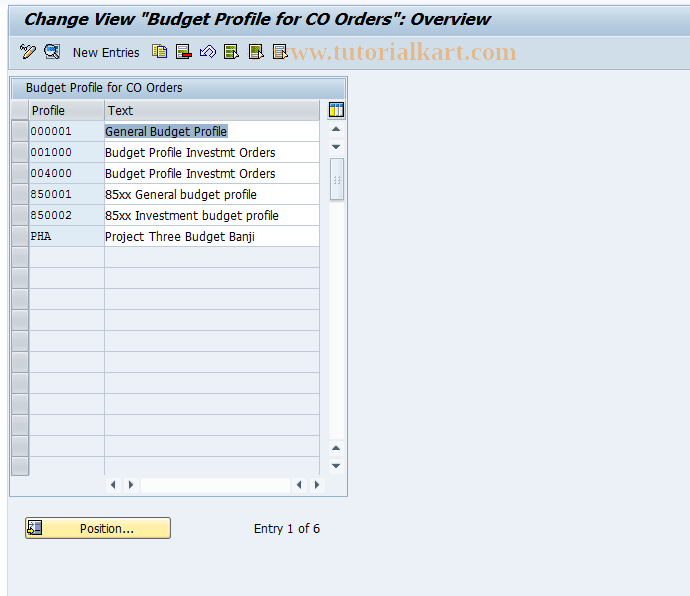The image size is (690, 596).
Task: Click profile cell 000001
Action: coord(66,131)
